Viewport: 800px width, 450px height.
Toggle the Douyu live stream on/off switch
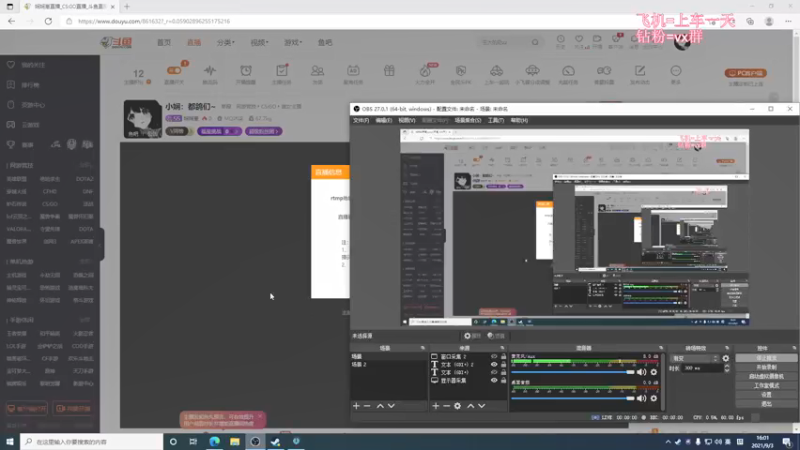174,70
